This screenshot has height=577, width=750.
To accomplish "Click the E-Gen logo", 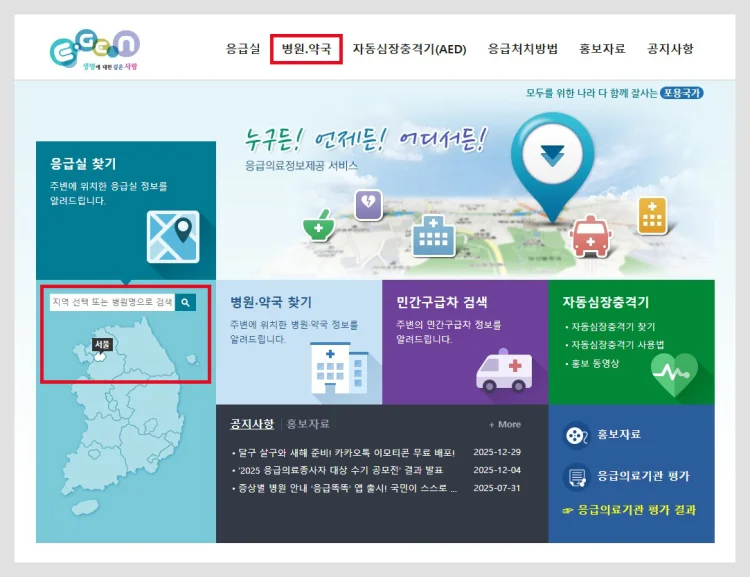I will coord(95,50).
